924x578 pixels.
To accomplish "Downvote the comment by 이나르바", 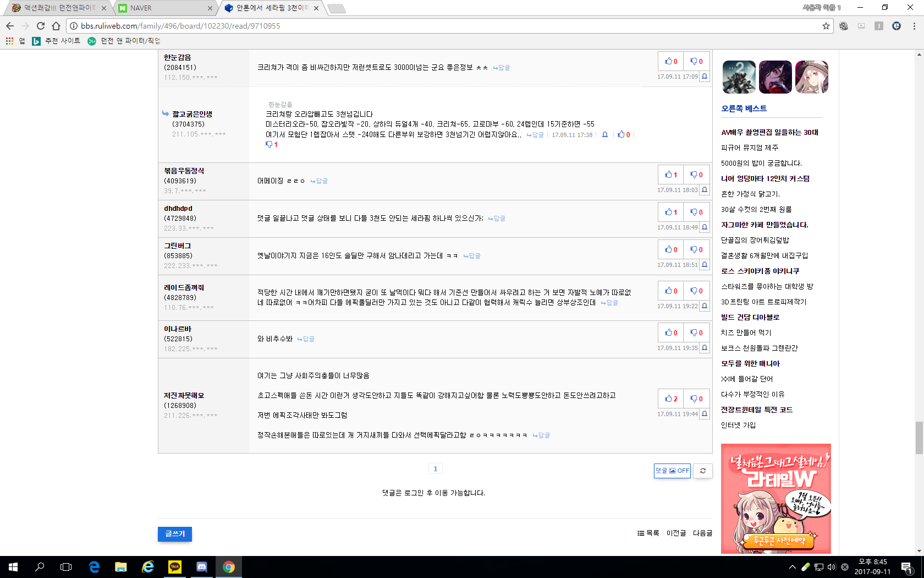I will 696,333.
